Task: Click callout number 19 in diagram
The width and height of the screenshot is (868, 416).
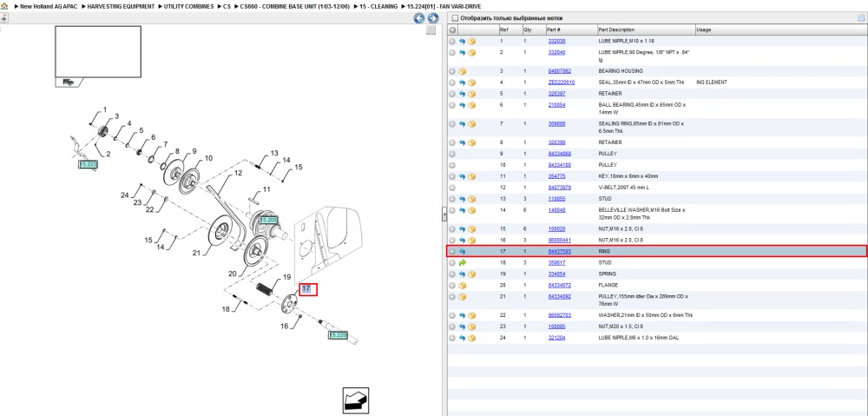Action: 286,277
